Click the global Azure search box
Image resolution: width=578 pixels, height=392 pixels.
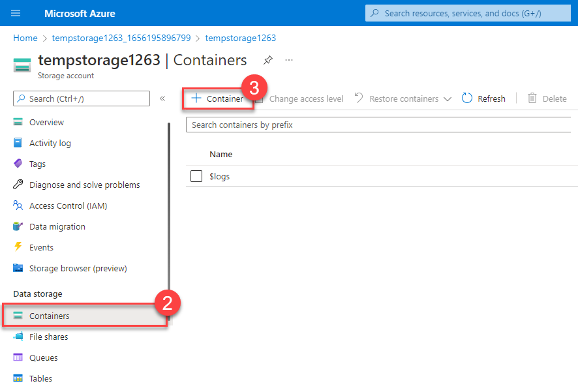tap(467, 13)
